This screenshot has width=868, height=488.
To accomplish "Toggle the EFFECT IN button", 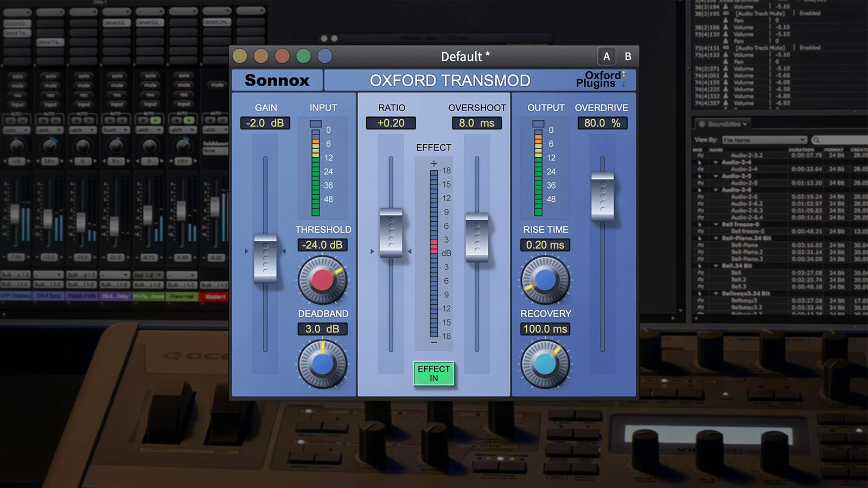I will 433,374.
